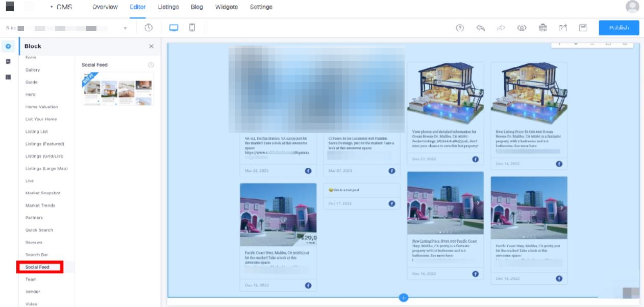Show Social Feed info tooltip icon
Screen dimensions: 644x307
(x=151, y=65)
